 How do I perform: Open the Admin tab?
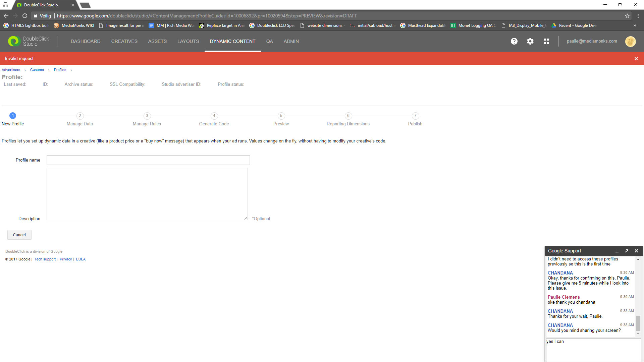tap(291, 41)
